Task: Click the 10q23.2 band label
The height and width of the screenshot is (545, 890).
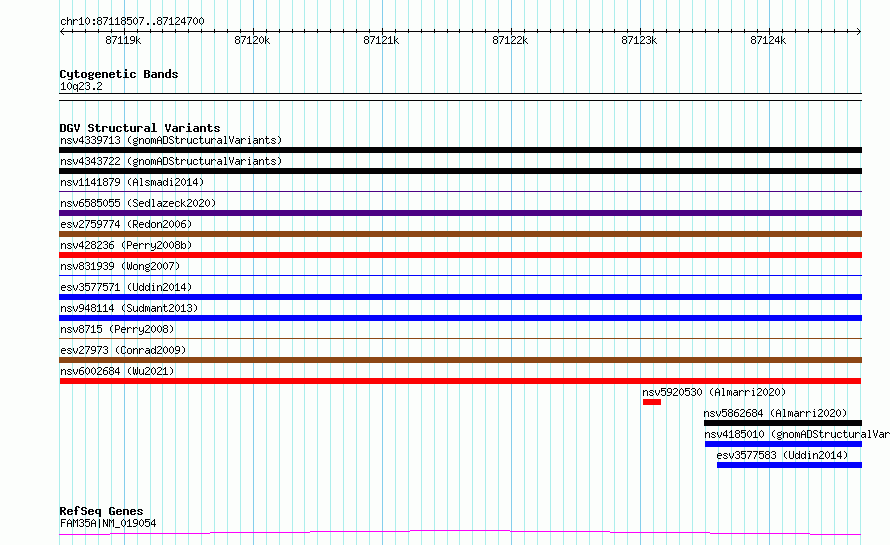Action: pos(81,86)
